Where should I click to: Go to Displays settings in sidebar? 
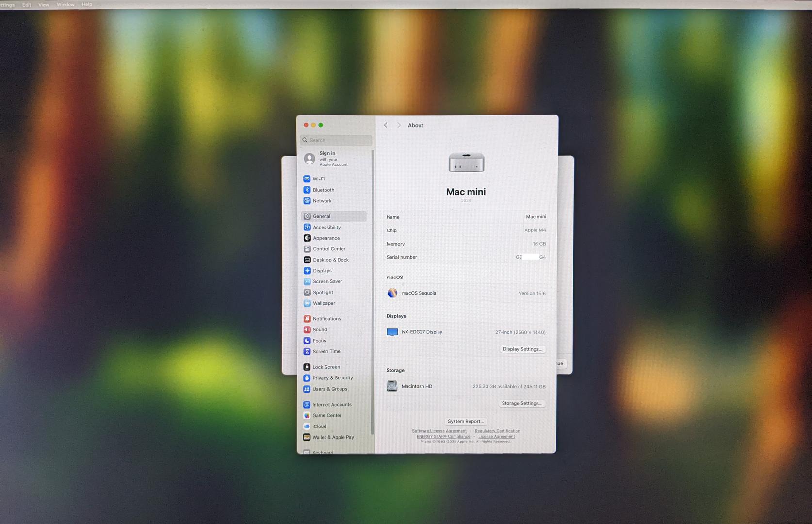322,271
